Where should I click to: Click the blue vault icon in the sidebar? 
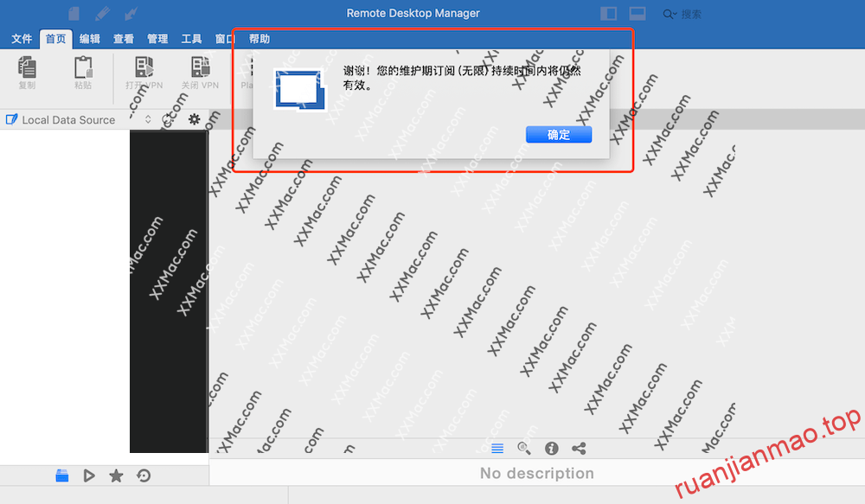coord(61,475)
